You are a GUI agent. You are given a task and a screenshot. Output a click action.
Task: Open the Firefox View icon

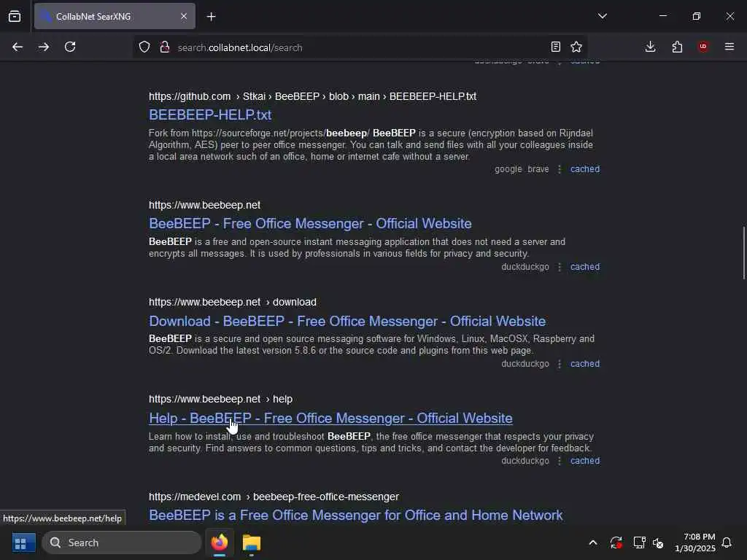[15, 16]
